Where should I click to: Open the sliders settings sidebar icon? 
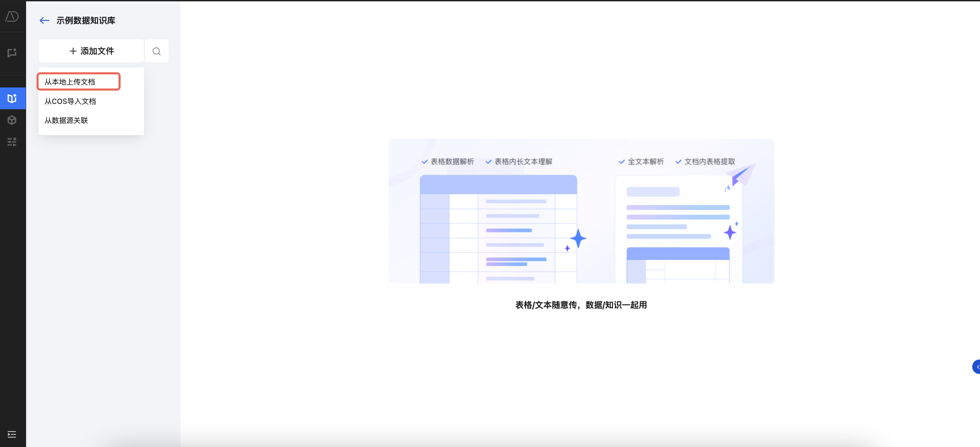[x=12, y=142]
